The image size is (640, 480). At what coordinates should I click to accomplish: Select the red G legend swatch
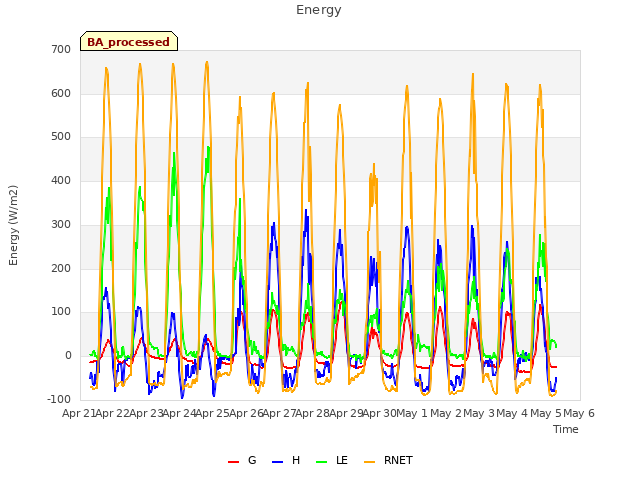tap(233, 461)
